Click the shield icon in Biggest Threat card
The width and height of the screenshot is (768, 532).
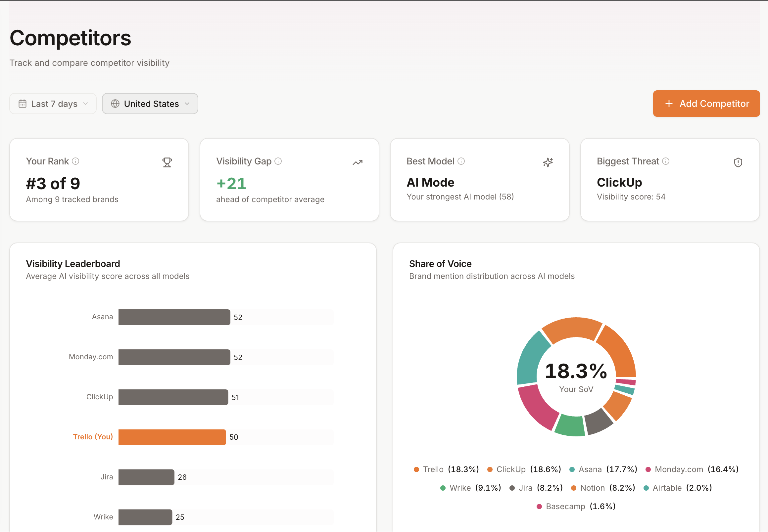tap(738, 162)
